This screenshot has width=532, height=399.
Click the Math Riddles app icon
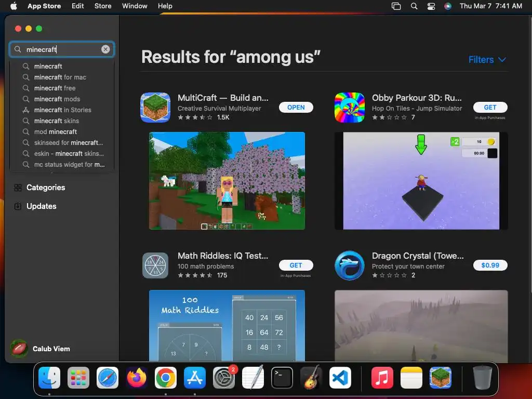coord(155,265)
